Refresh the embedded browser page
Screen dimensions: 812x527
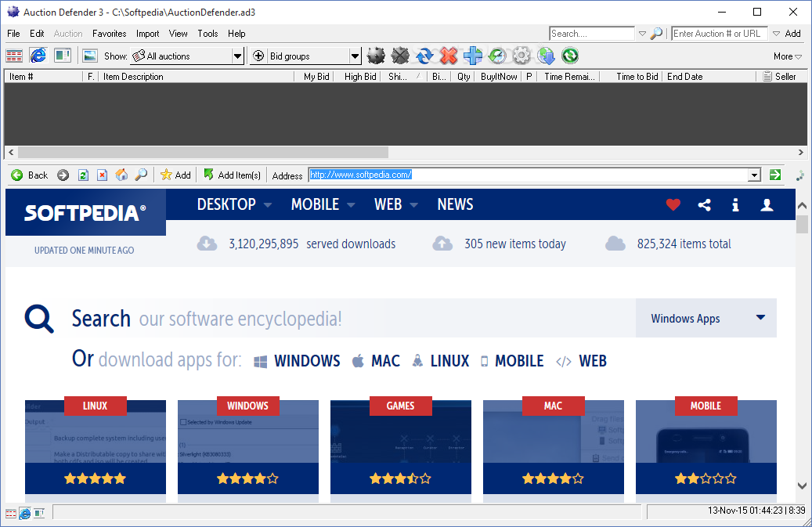[x=83, y=175]
